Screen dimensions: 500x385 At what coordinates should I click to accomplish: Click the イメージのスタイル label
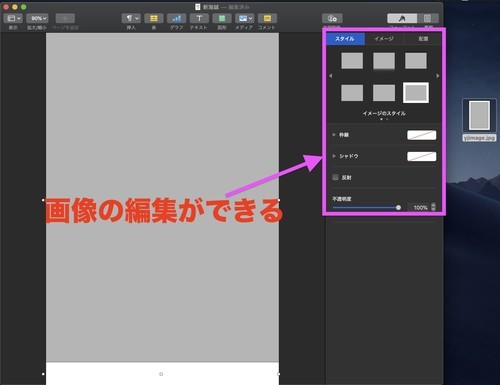point(384,113)
